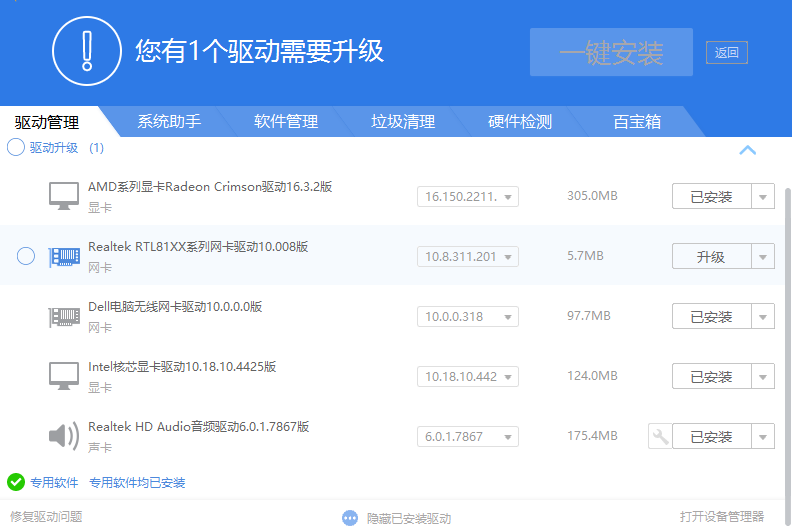Screen dimensions: 792x530
Task: Click the Realtek RTL81XX network card icon
Action: coord(64,257)
